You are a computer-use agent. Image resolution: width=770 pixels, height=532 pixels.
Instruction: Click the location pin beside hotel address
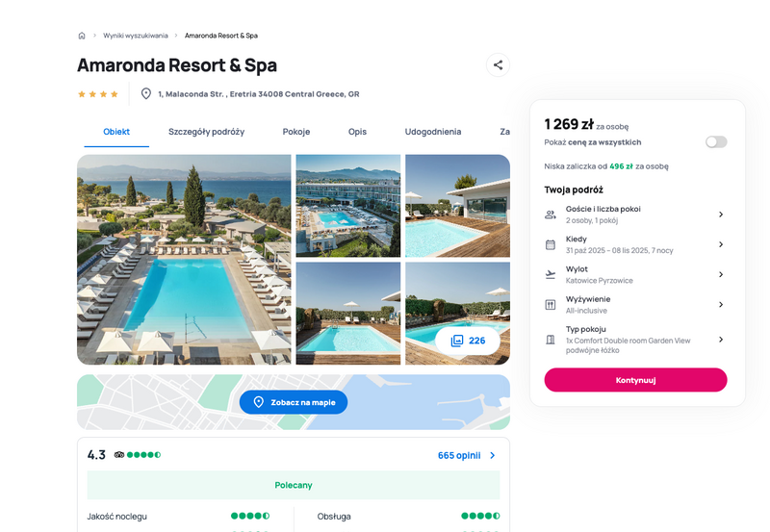tap(146, 93)
